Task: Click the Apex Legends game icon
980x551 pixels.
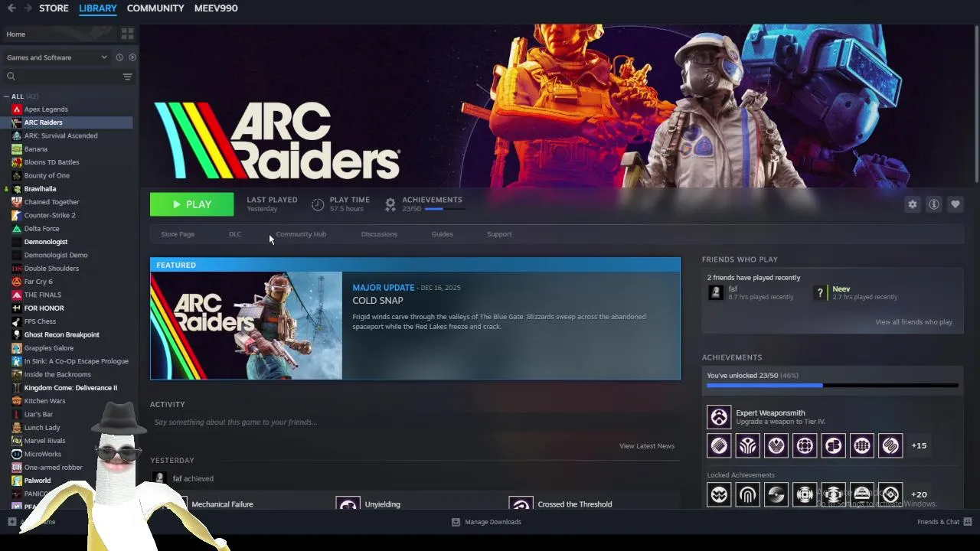Action: [16, 109]
